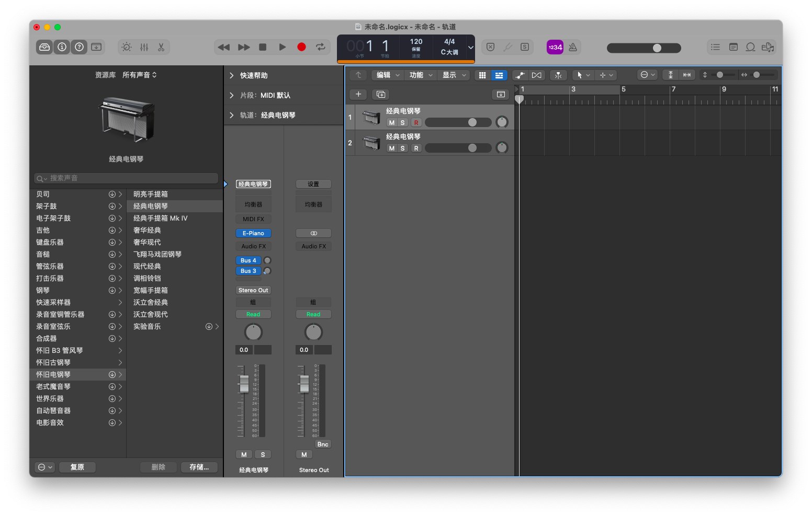Switch to list view button in tracks toolbar

tap(499, 75)
